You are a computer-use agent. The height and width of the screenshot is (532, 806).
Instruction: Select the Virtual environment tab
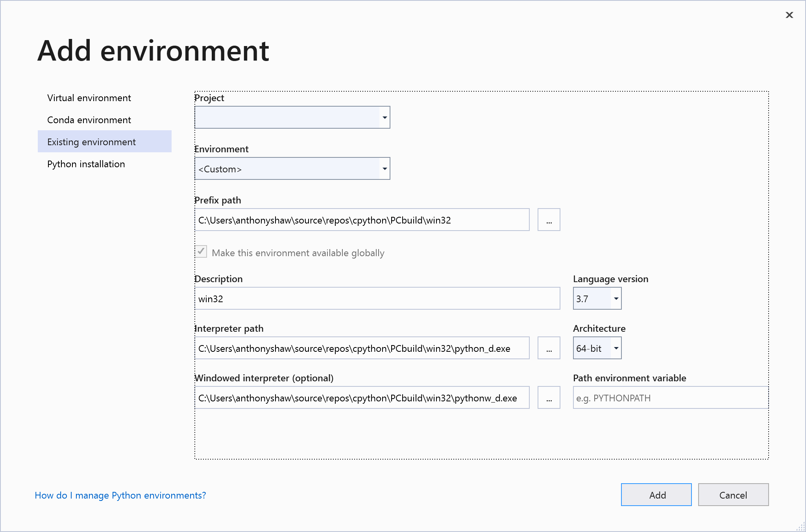pyautogui.click(x=89, y=98)
